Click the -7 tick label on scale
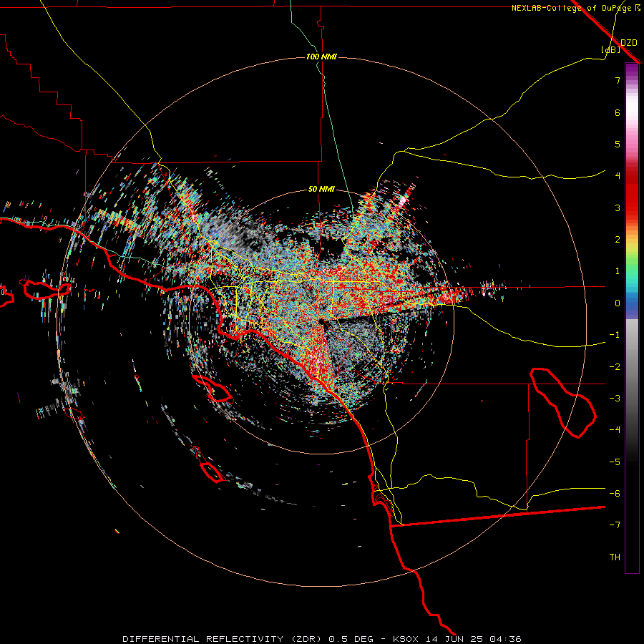 point(615,525)
